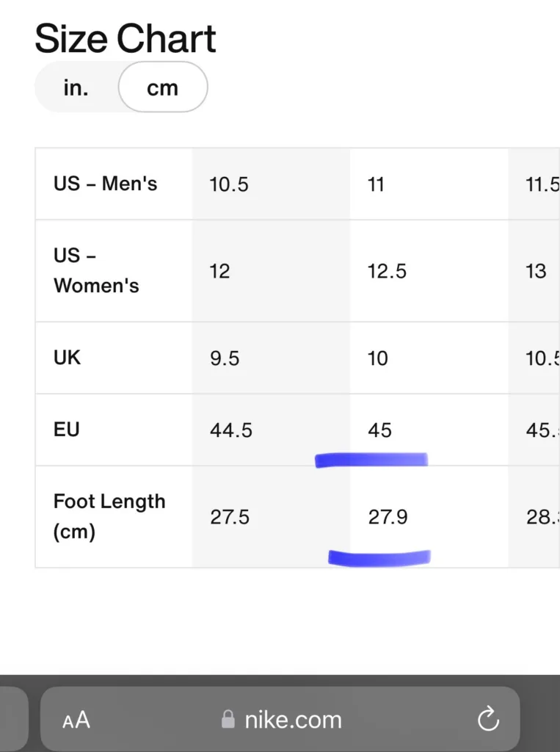This screenshot has width=560, height=752.
Task: Click US Women's size 12.5 cell
Action: pyautogui.click(x=387, y=271)
